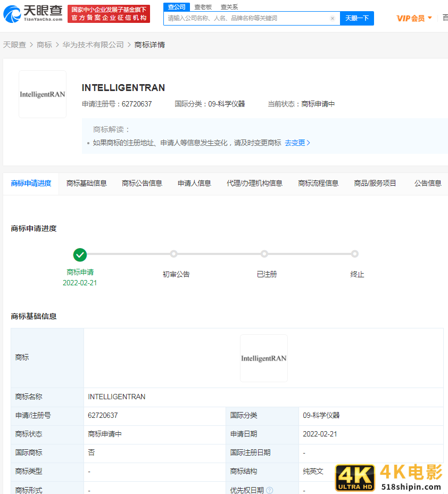Switch to 商标公告信息 tab

click(142, 183)
